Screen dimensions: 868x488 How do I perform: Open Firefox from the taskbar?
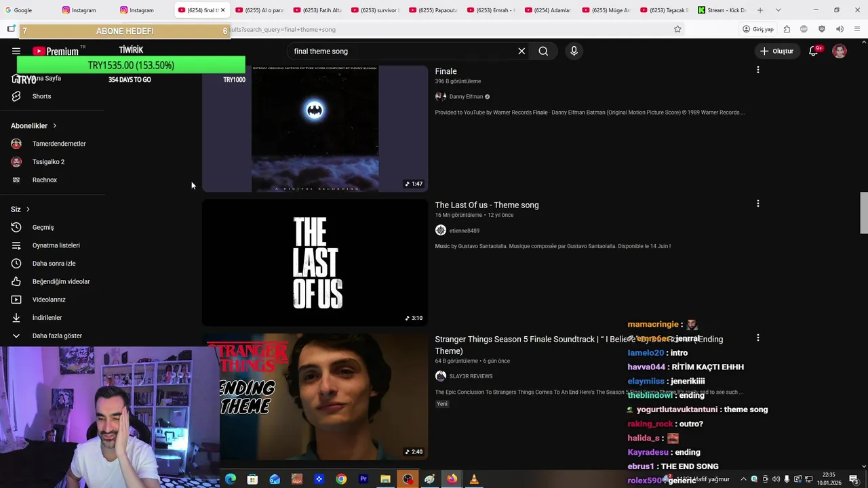[x=452, y=479]
